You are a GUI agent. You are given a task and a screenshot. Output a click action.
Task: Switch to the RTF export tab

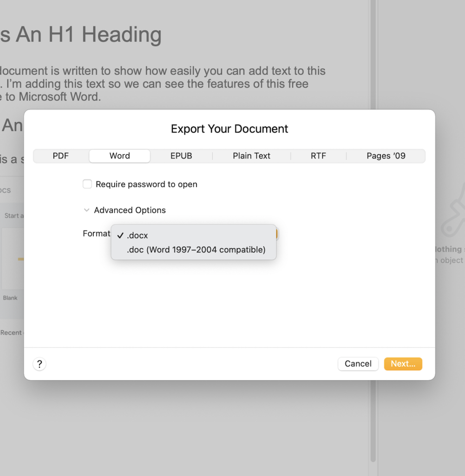tap(318, 156)
